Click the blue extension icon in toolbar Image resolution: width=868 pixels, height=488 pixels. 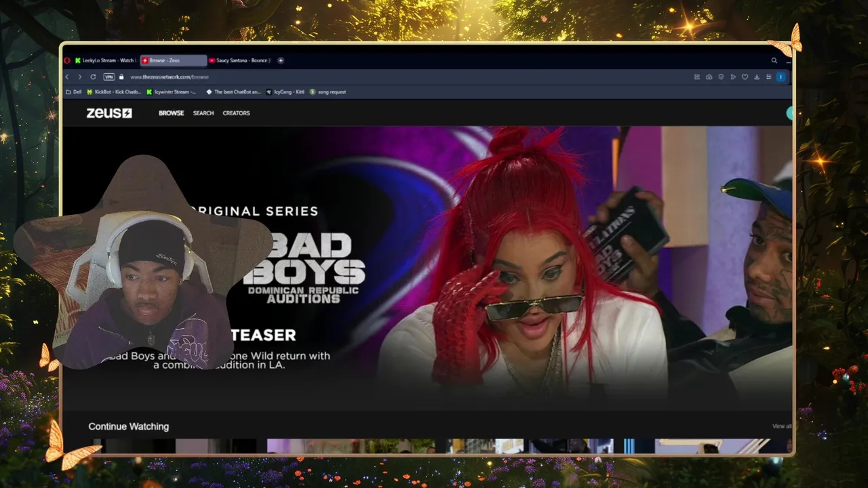coord(781,77)
